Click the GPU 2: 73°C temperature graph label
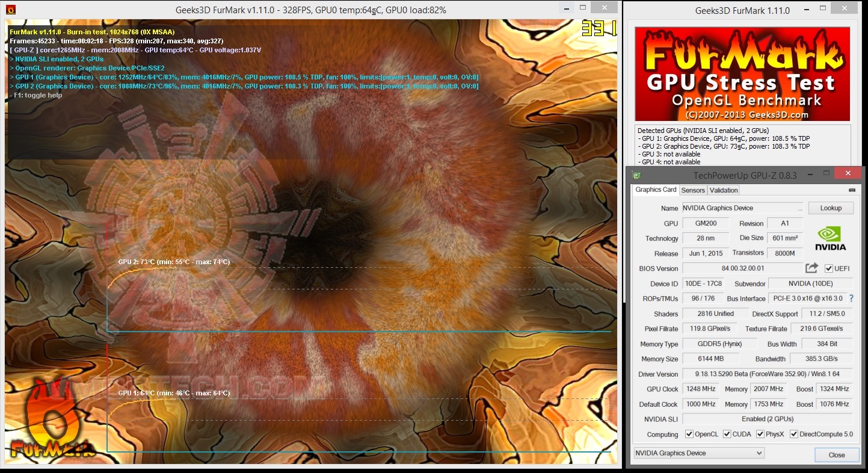Viewport: 868px width, 473px height. pyautogui.click(x=174, y=262)
